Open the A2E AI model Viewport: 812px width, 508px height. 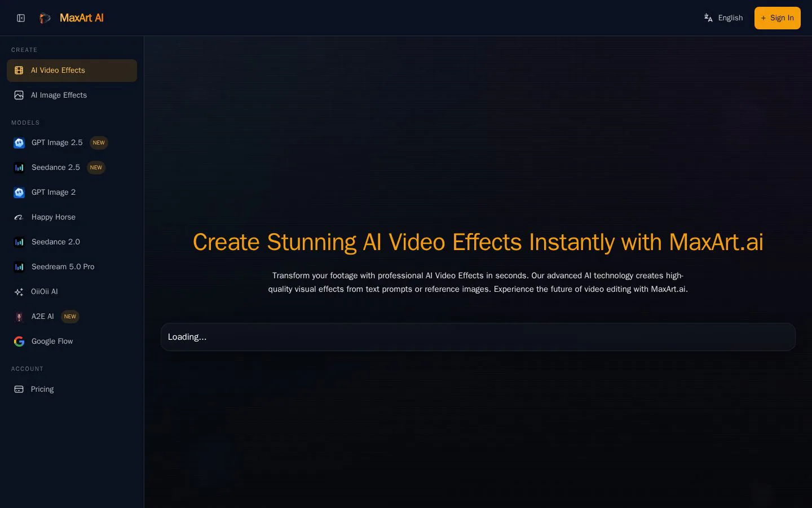[72, 317]
